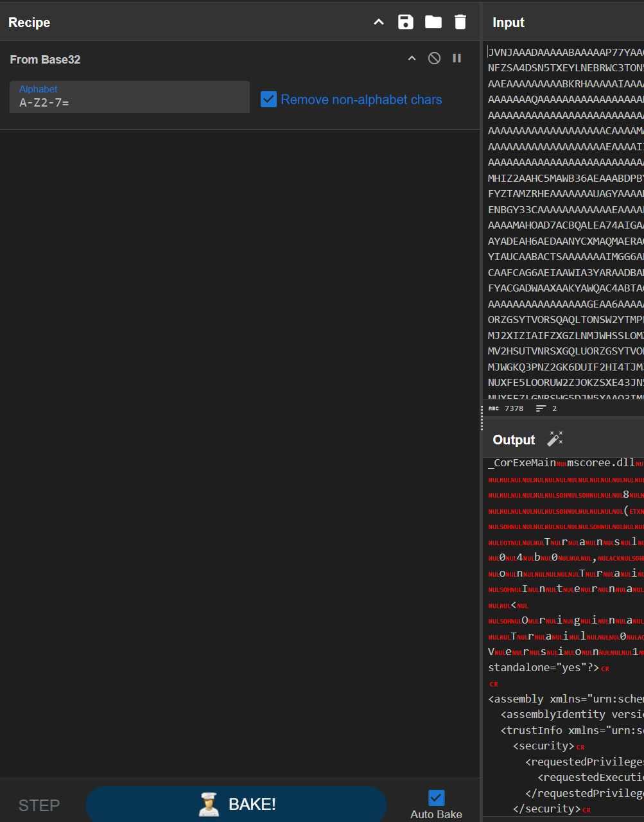Collapse the Recipe pane chevron
The height and width of the screenshot is (822, 644).
click(379, 22)
